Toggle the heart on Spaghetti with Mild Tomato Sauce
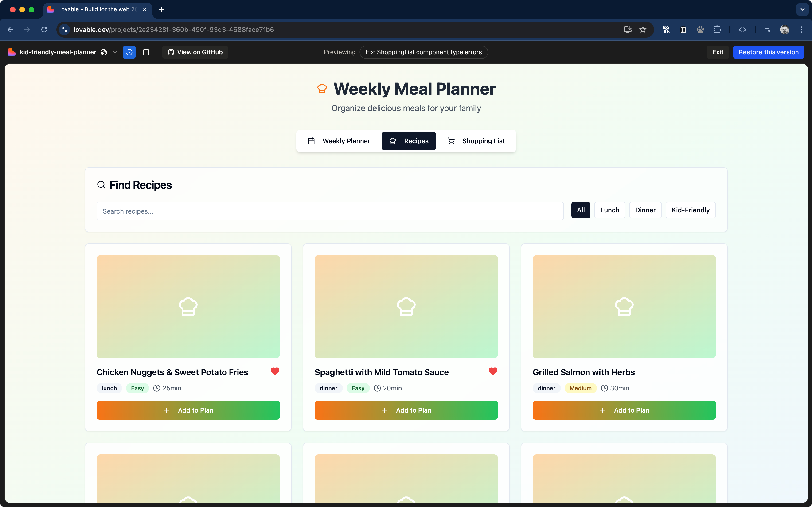Viewport: 812px width, 507px height. tap(493, 371)
